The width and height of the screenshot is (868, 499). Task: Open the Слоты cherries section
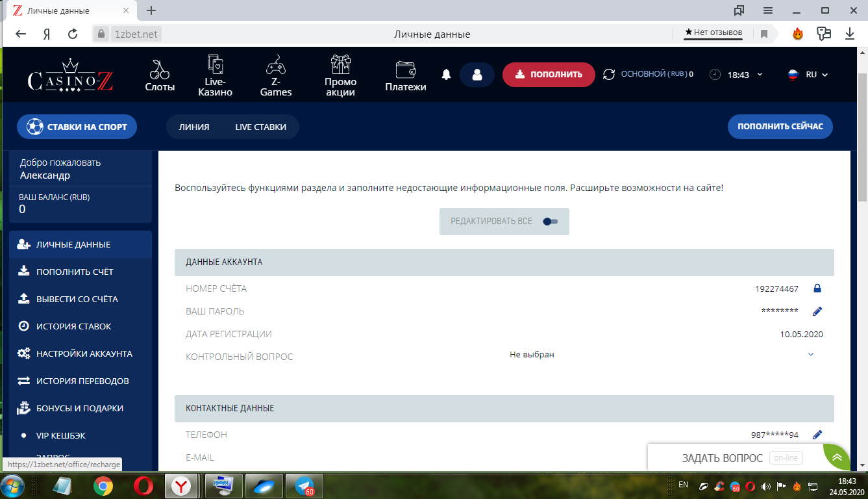click(160, 75)
